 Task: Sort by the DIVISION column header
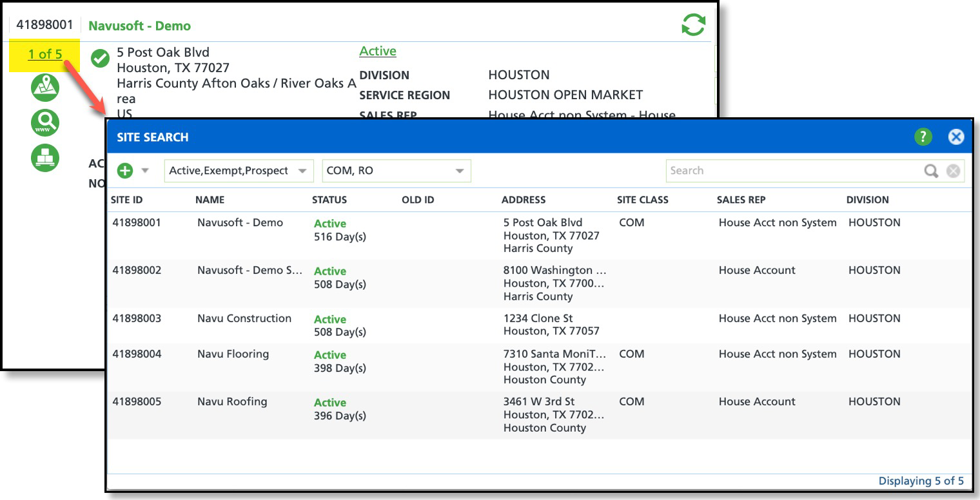click(x=868, y=200)
